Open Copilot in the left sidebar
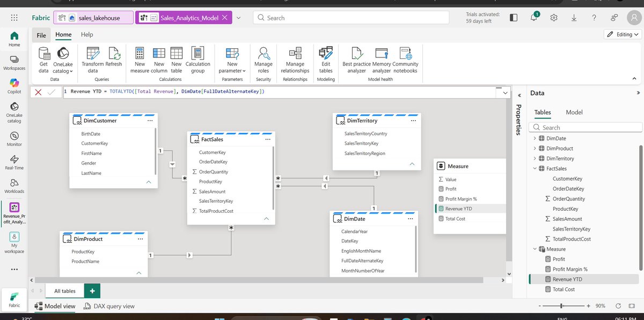The image size is (644, 320). tap(14, 86)
